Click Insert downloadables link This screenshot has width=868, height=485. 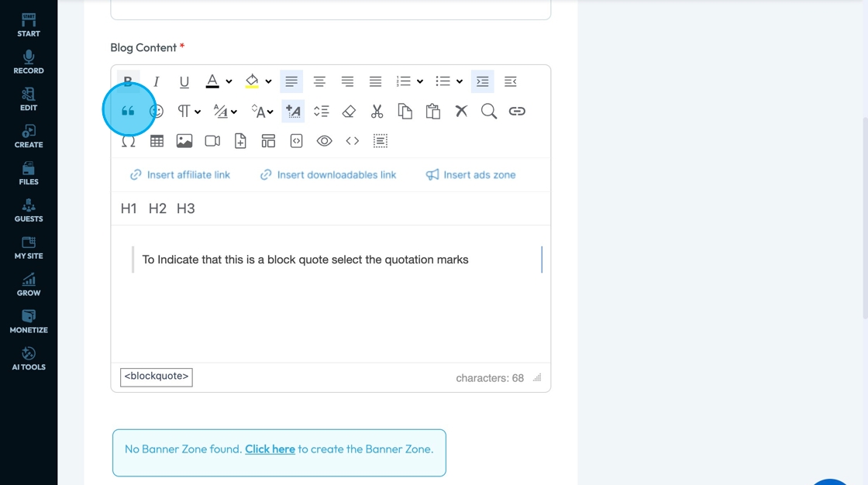tap(329, 175)
